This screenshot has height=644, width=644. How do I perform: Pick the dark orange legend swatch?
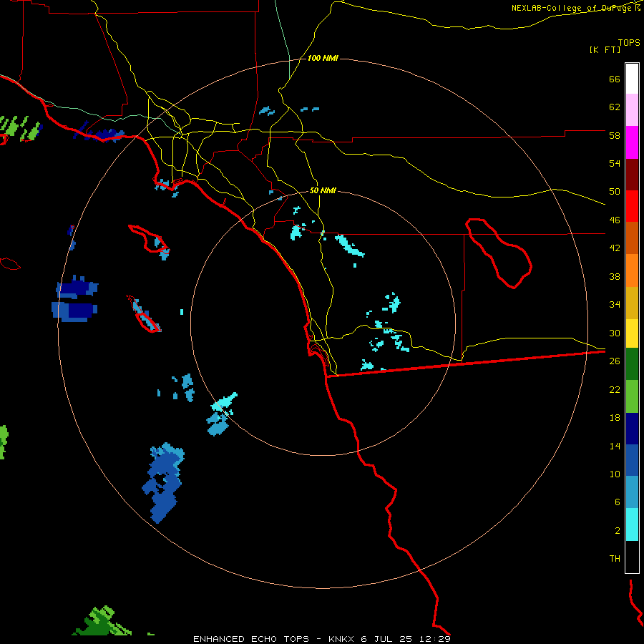coord(632,238)
